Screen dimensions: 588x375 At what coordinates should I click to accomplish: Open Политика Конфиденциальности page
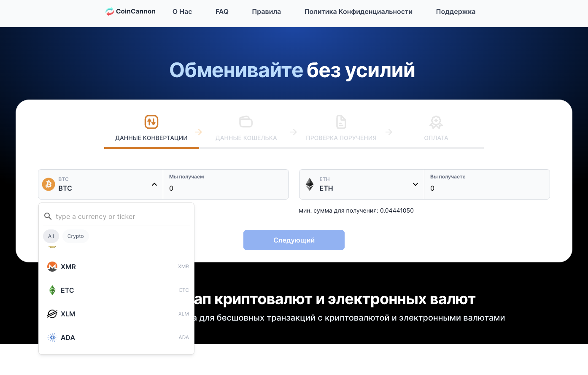(358, 12)
